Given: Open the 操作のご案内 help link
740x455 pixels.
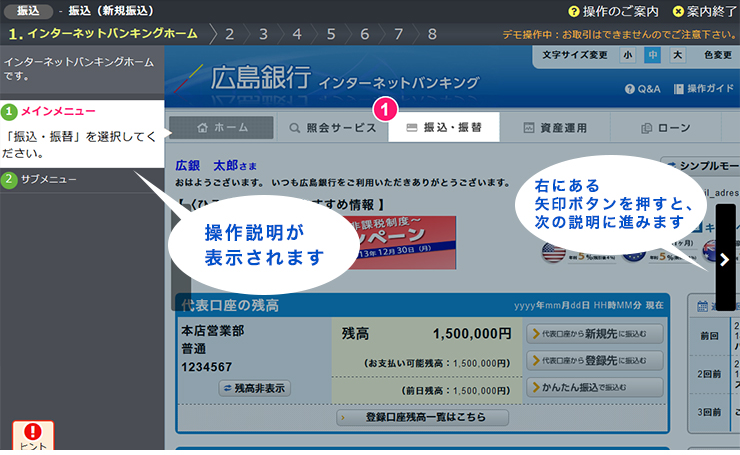Looking at the screenshot, I should point(613,11).
